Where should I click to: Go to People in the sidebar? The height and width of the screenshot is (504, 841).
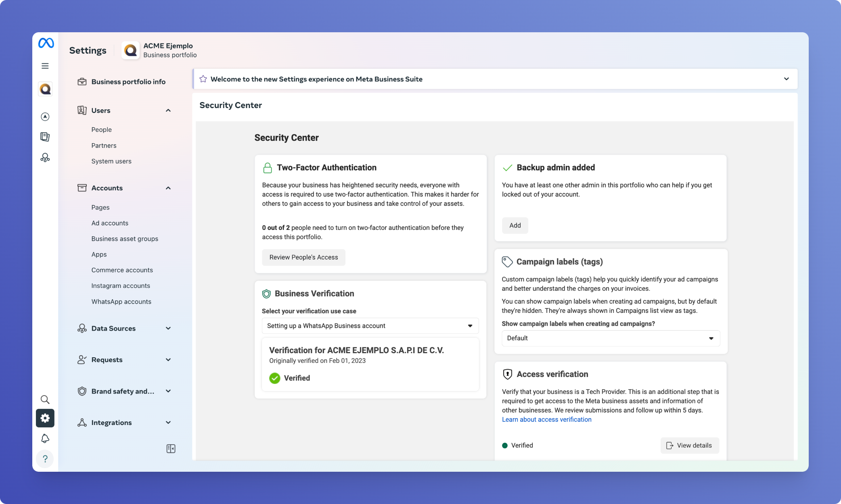click(x=101, y=130)
